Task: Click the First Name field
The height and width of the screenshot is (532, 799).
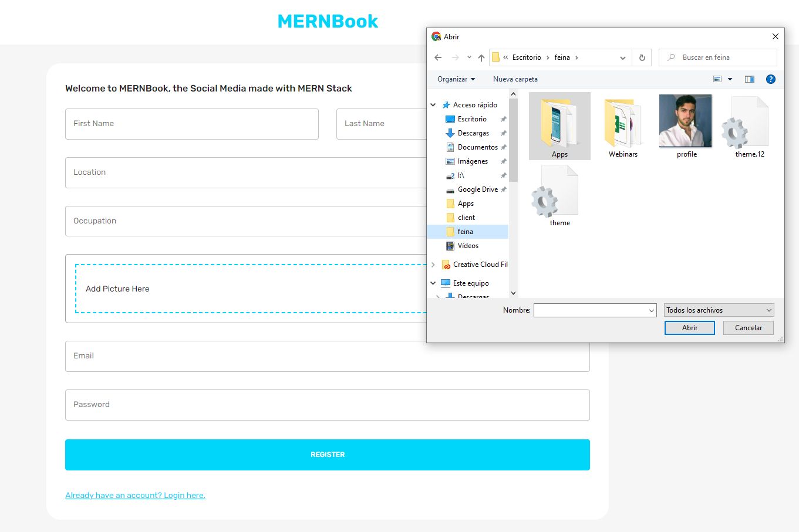Action: click(192, 124)
